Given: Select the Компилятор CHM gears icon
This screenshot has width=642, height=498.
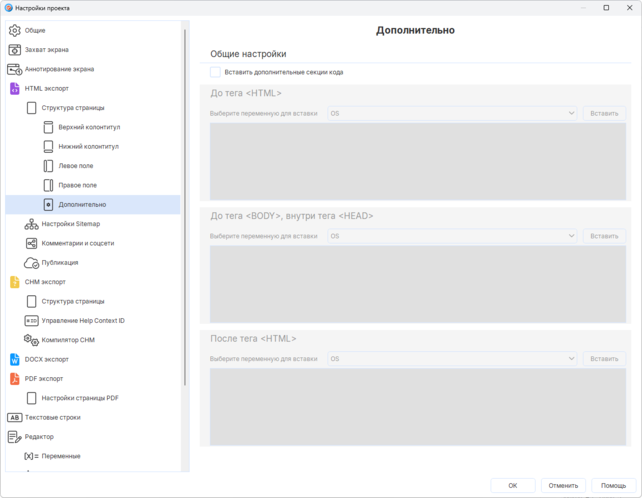Looking at the screenshot, I should pos(31,340).
